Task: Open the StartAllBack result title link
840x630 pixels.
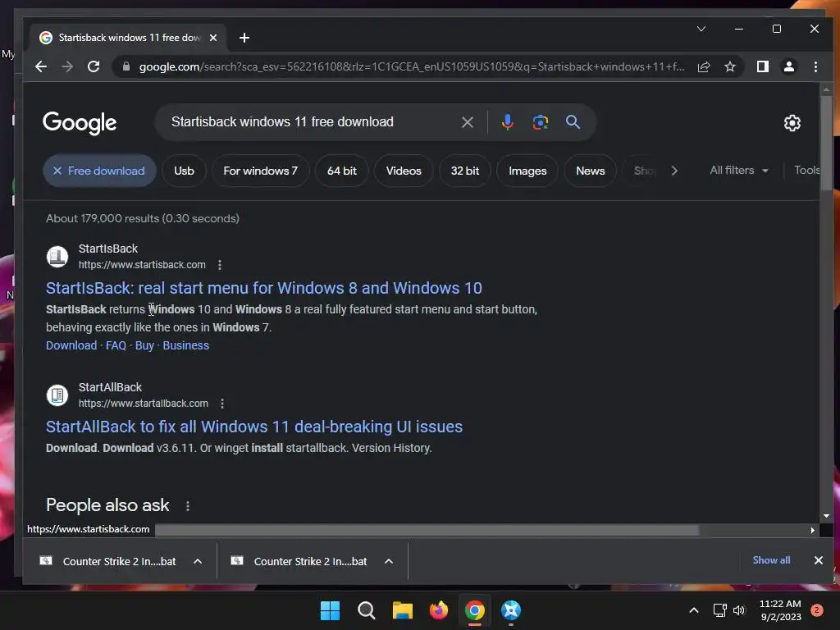Action: 254,427
